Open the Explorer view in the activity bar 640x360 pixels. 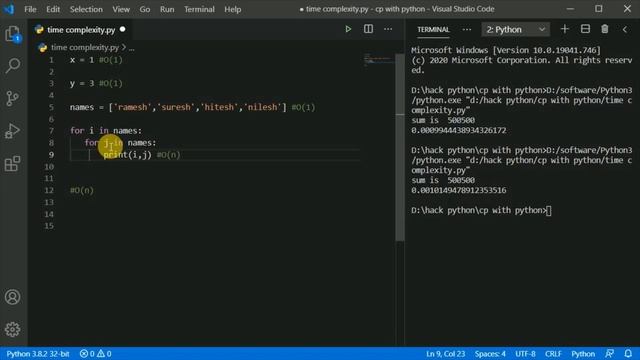13,33
